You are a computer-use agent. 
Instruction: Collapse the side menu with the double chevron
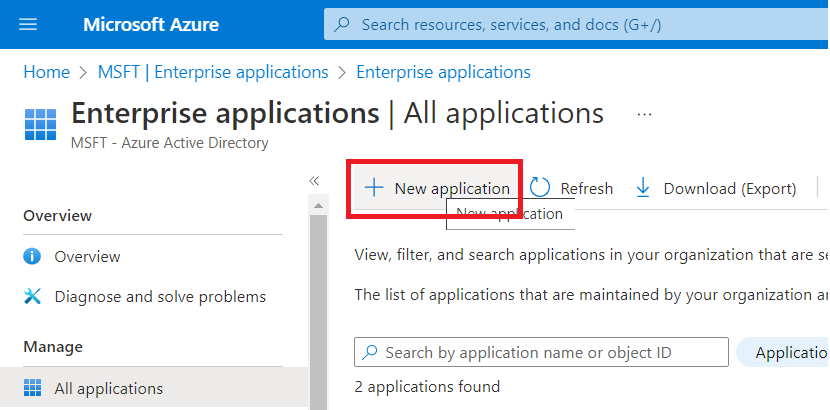point(314,181)
